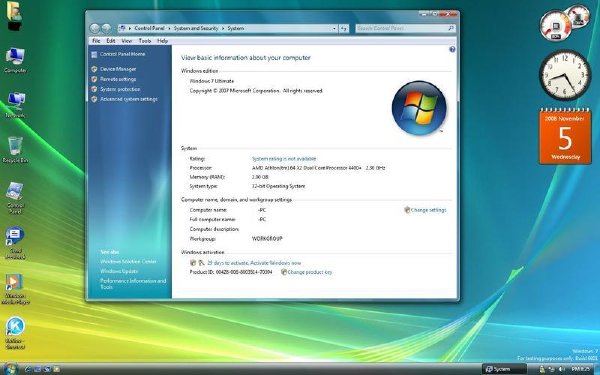Click Activate Windows now link
Screen dimensions: 600x375
coord(275,263)
